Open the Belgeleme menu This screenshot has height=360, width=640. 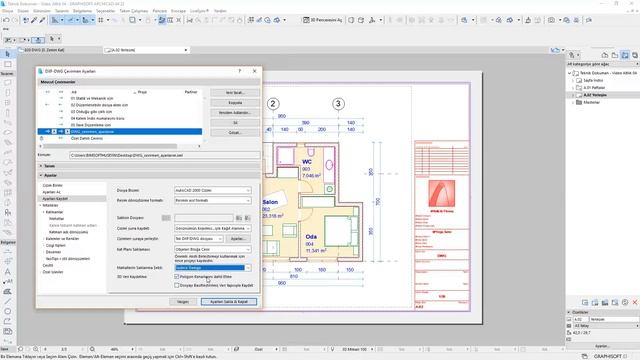tap(82, 11)
